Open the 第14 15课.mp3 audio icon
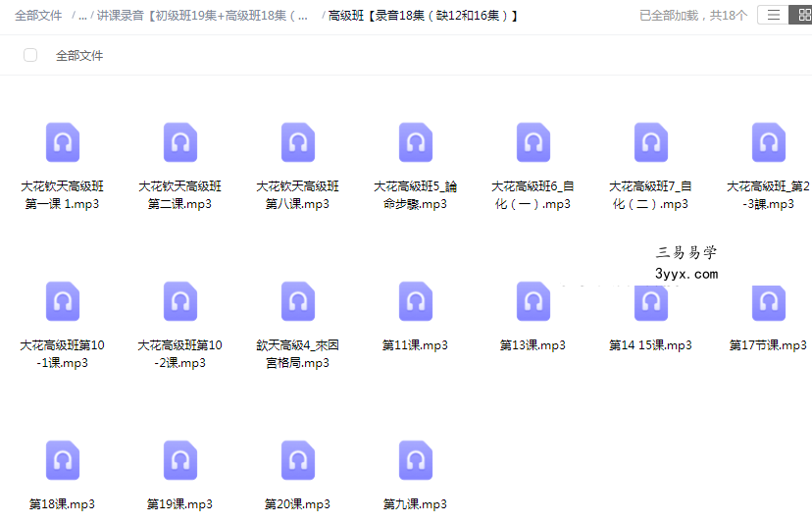 coord(651,302)
